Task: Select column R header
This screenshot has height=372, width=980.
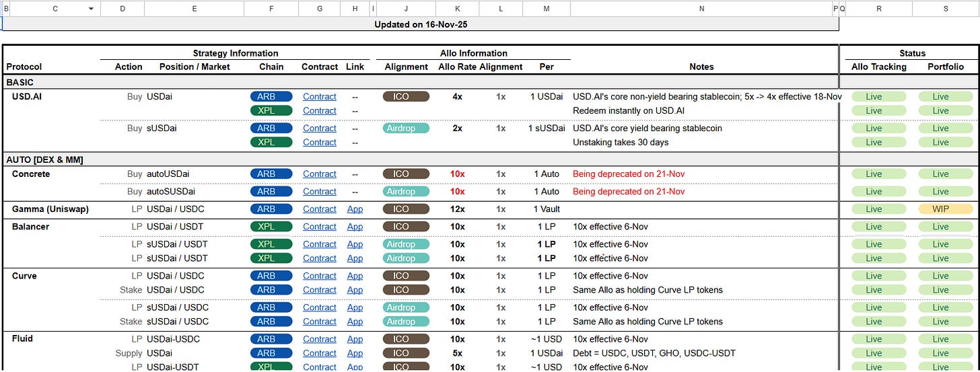Action: tap(879, 8)
